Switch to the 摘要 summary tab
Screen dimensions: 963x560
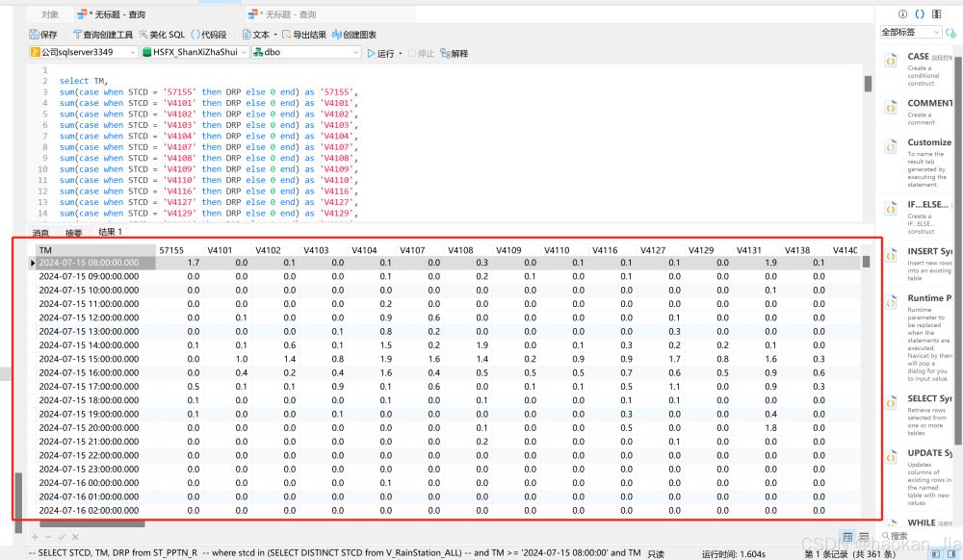[x=74, y=233]
